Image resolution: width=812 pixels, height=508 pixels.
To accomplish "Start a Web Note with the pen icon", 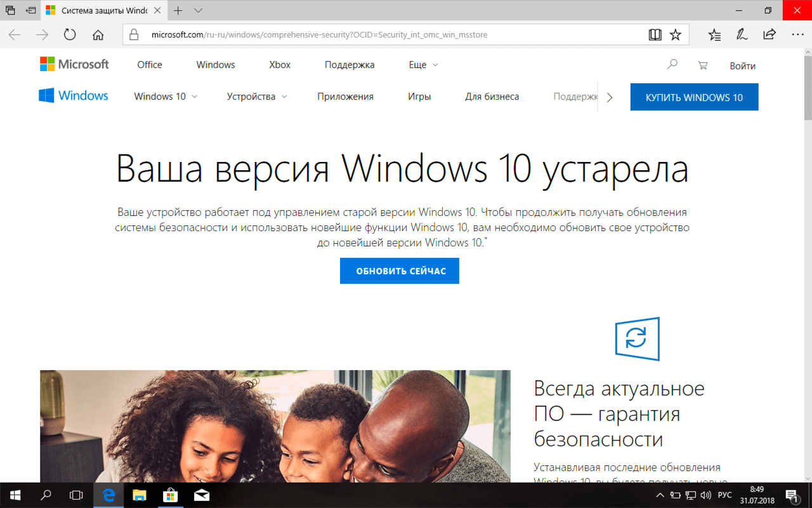I will [741, 35].
